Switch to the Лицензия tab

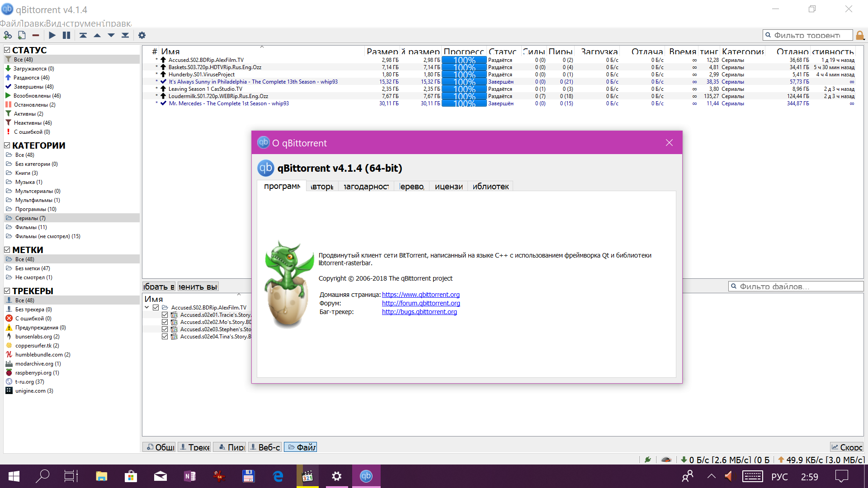pyautogui.click(x=448, y=186)
